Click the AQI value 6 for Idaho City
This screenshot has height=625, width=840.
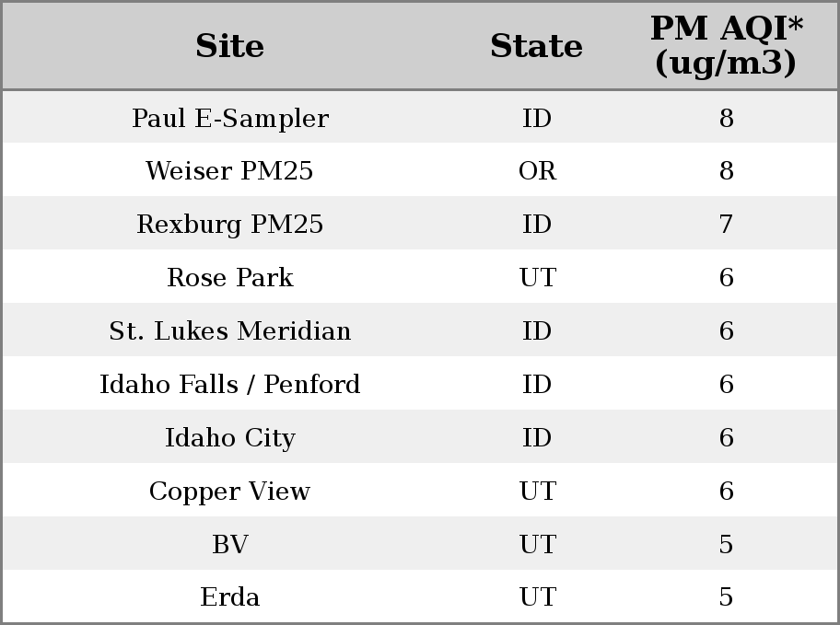[x=726, y=437]
